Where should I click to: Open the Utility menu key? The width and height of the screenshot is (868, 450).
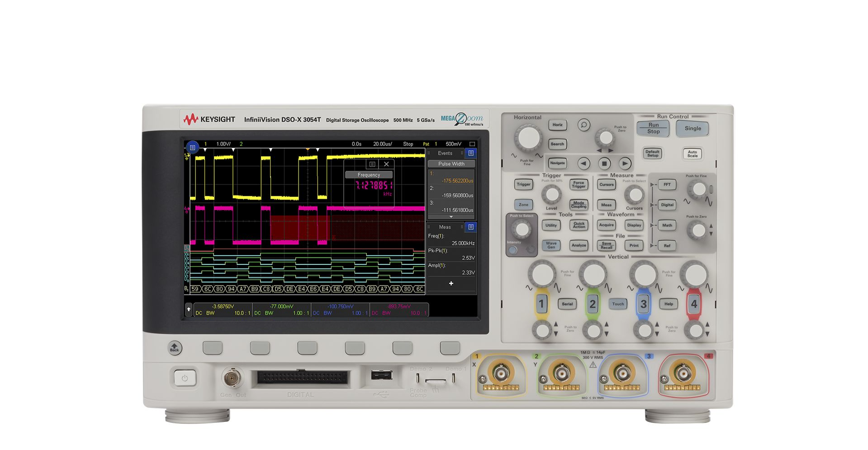click(551, 225)
